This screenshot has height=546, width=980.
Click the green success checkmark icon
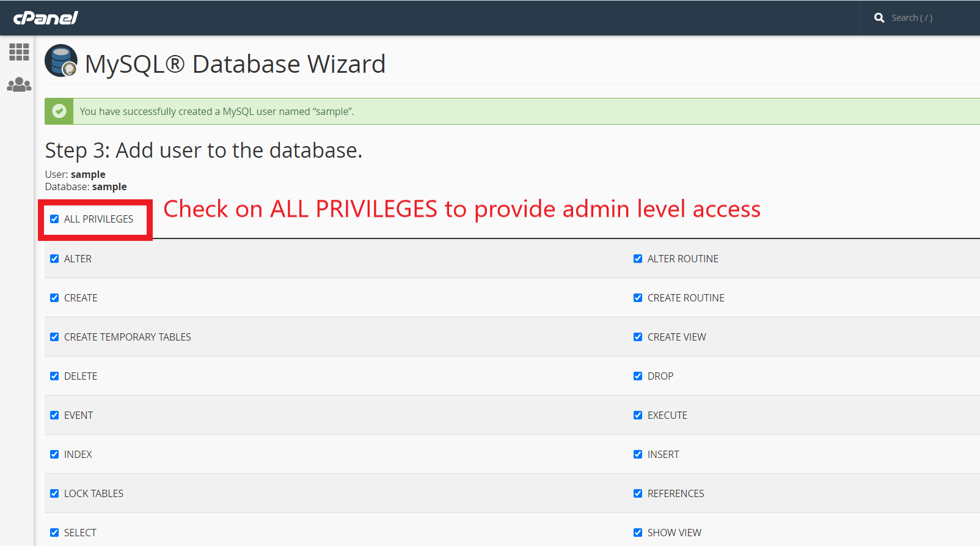[x=59, y=111]
